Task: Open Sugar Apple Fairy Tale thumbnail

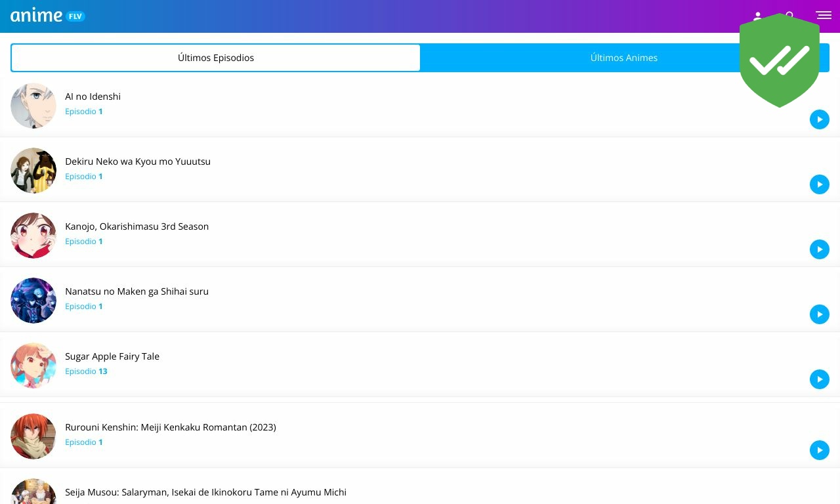Action: [x=33, y=366]
